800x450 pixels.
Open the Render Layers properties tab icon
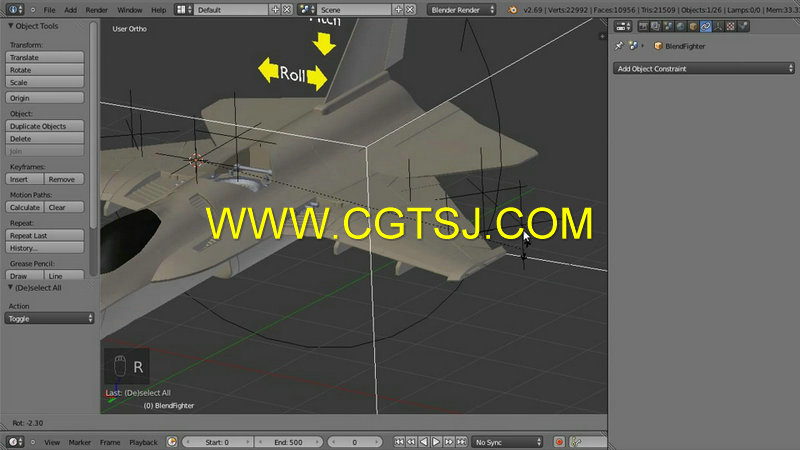[x=656, y=26]
